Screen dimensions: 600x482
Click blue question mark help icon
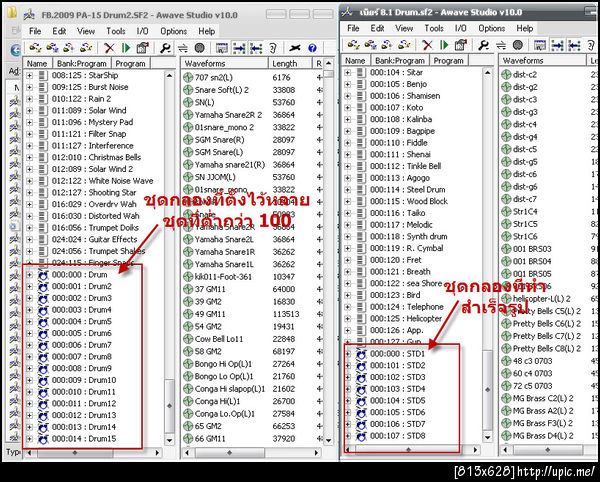click(x=312, y=48)
